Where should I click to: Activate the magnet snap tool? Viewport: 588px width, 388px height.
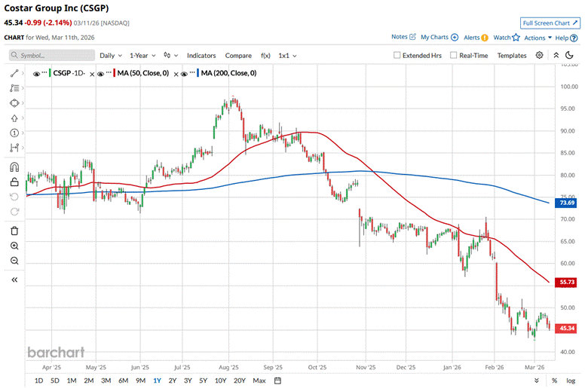point(14,167)
